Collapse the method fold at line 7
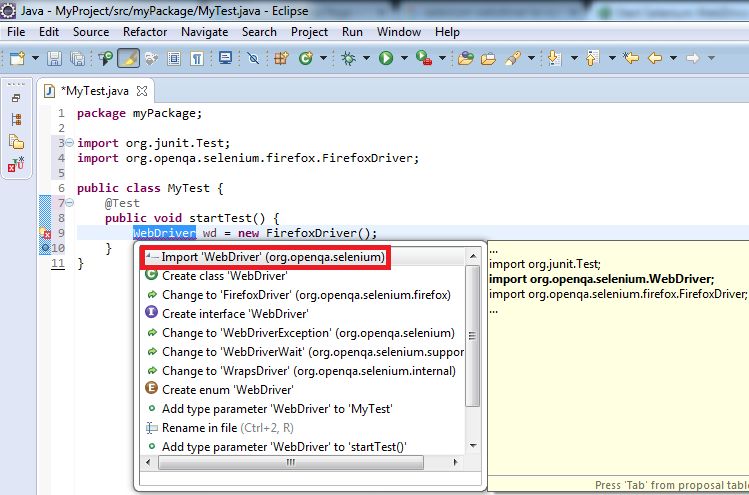This screenshot has height=495, width=749. pos(70,203)
